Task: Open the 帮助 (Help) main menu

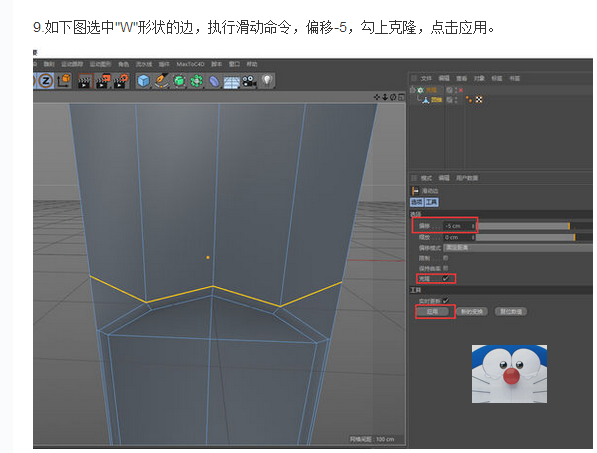Action: 252,64
